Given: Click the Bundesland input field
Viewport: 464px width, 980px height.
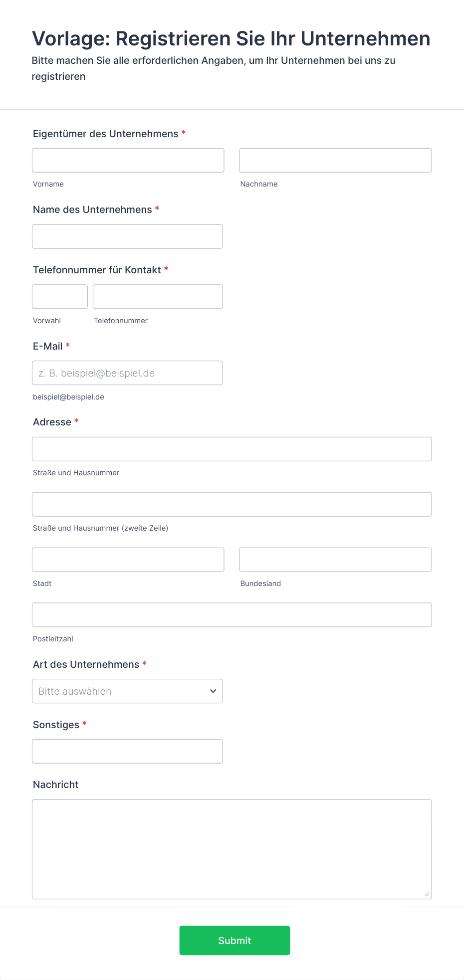Looking at the screenshot, I should (x=335, y=560).
